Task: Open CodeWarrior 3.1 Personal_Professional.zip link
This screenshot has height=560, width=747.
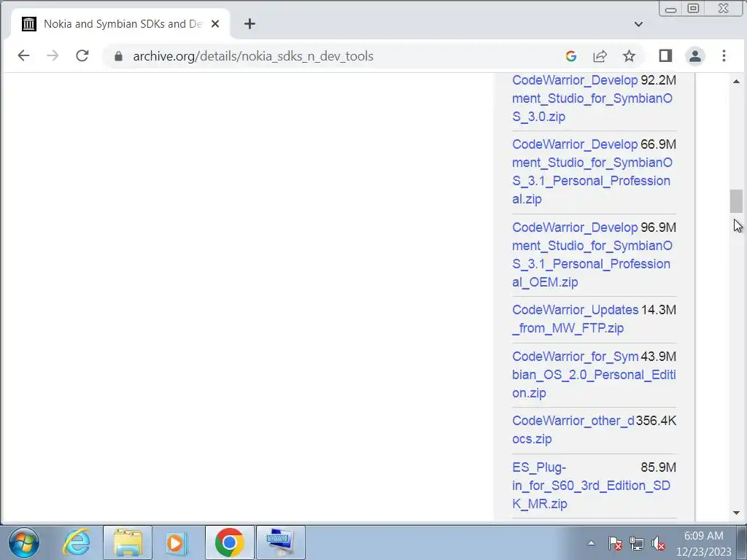Action: (x=592, y=171)
